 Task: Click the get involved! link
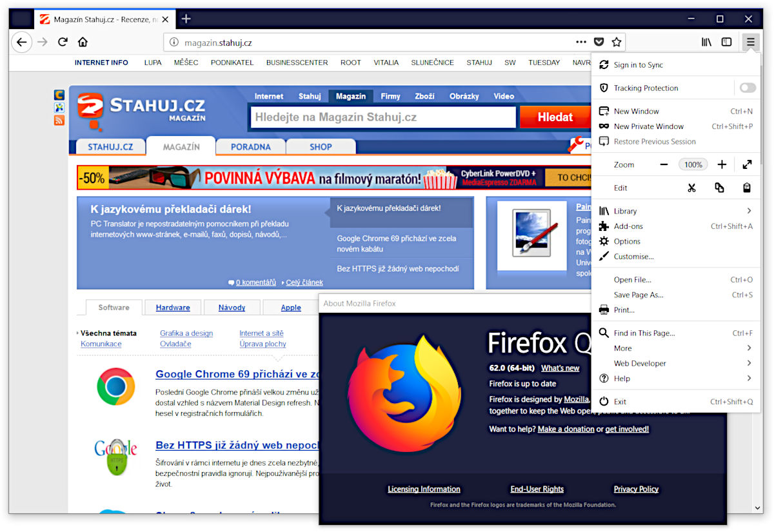(627, 429)
